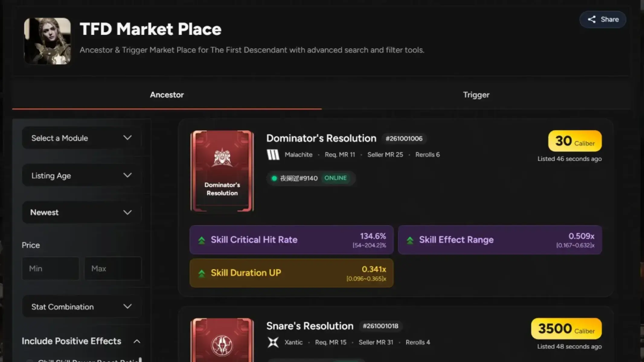Click the Skill Critical Hit Rate effect badge
Screen dimensions: 644x362
click(x=291, y=240)
